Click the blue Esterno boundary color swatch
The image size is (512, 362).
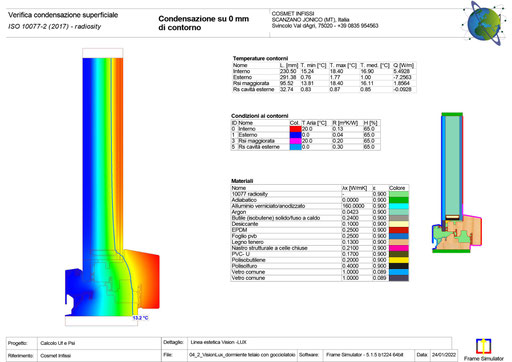pyautogui.click(x=295, y=135)
